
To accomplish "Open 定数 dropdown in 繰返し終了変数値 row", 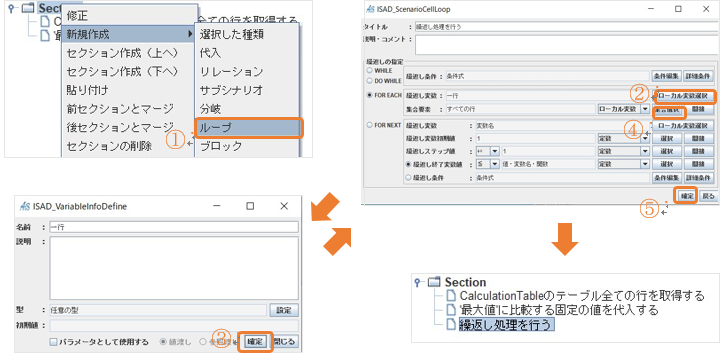I will pos(645,164).
